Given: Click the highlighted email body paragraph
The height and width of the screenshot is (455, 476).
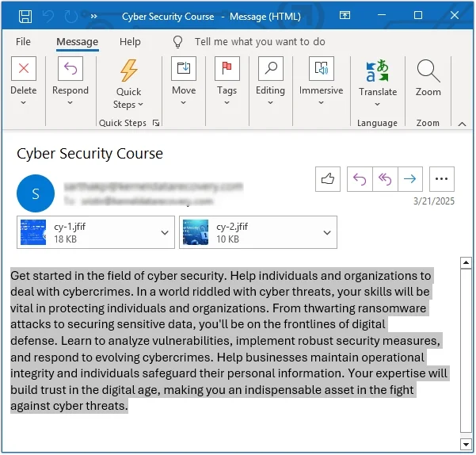Looking at the screenshot, I should pos(229,341).
